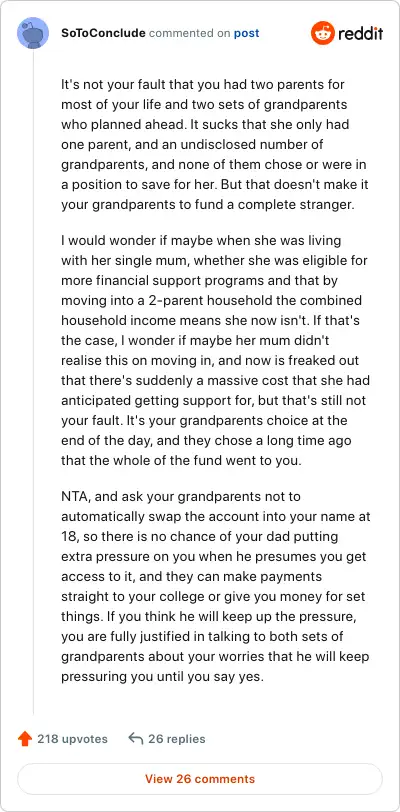Click the line "that the whole of the fund went to you"
Viewport: 400px width, 812px height.
[181, 461]
